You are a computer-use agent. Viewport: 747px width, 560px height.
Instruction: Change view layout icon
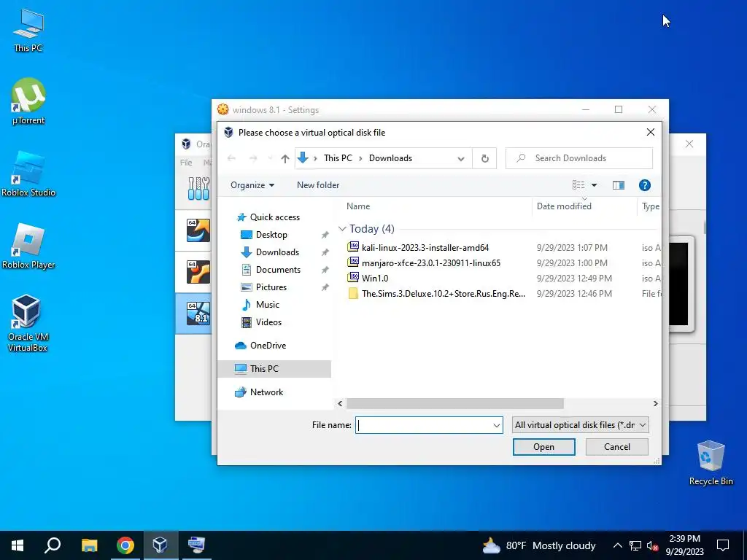578,185
